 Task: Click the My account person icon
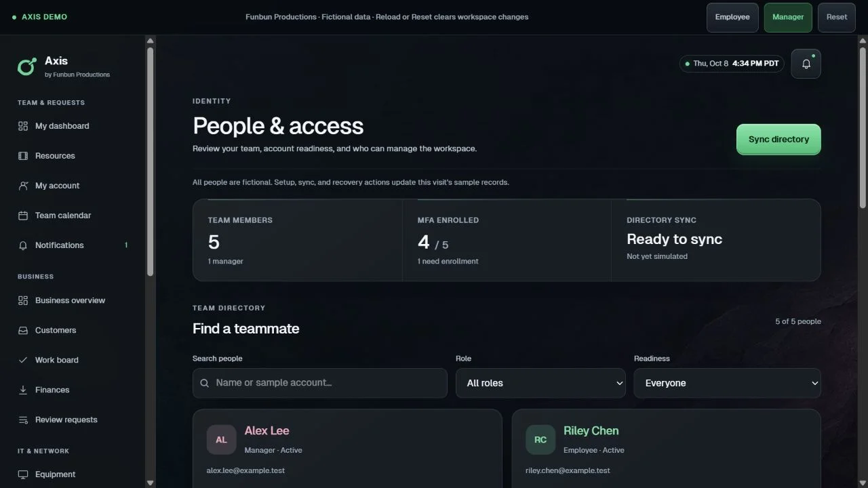[x=23, y=186]
